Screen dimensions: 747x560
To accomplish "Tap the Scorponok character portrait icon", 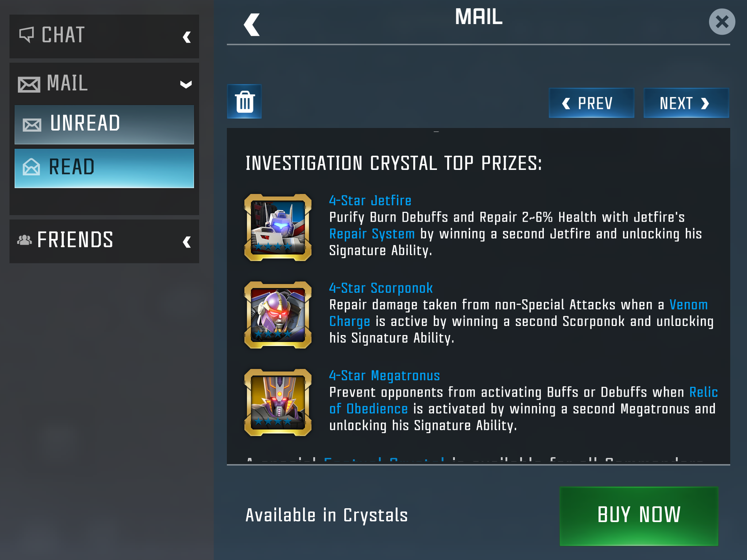I will point(278,315).
